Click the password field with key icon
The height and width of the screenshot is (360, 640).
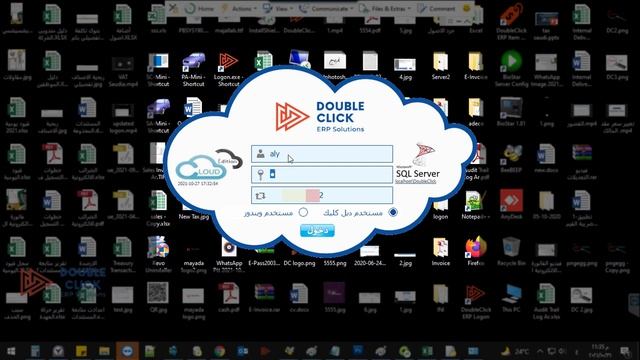pos(322,174)
